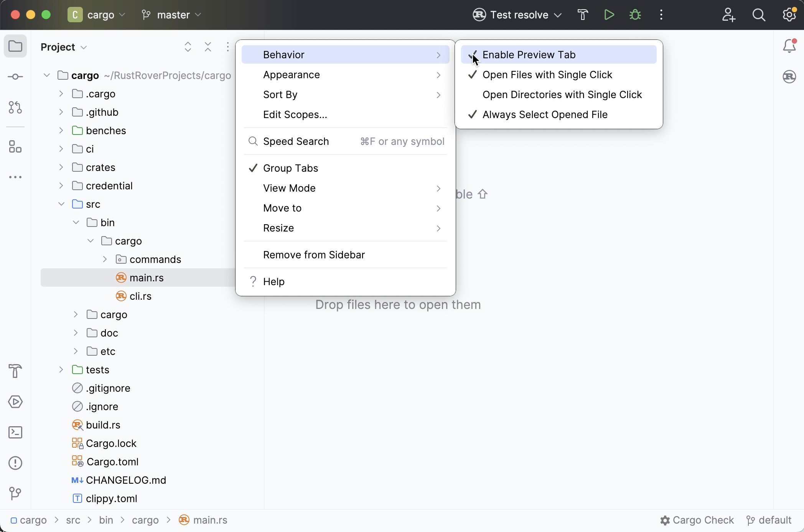
Task: Toggle the Group Tabs option
Action: [290, 168]
